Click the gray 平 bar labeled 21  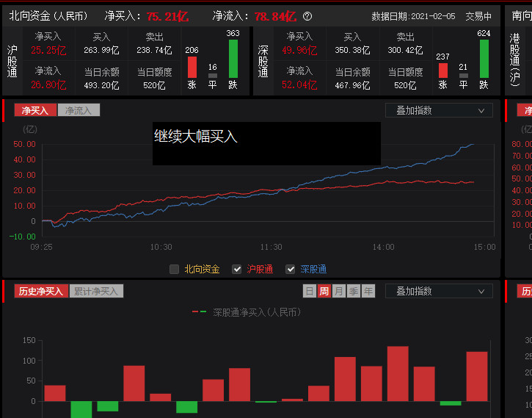click(464, 76)
